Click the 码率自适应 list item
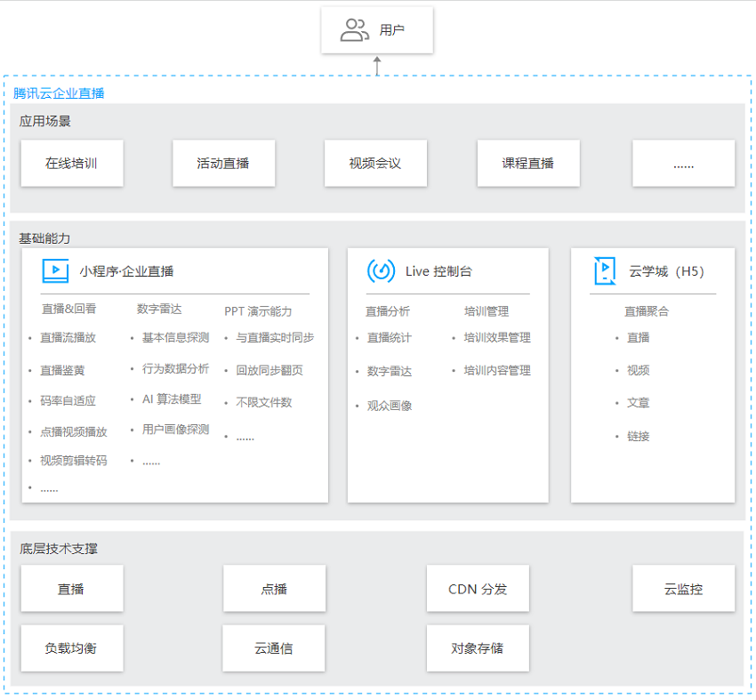756x700 pixels. tap(68, 400)
